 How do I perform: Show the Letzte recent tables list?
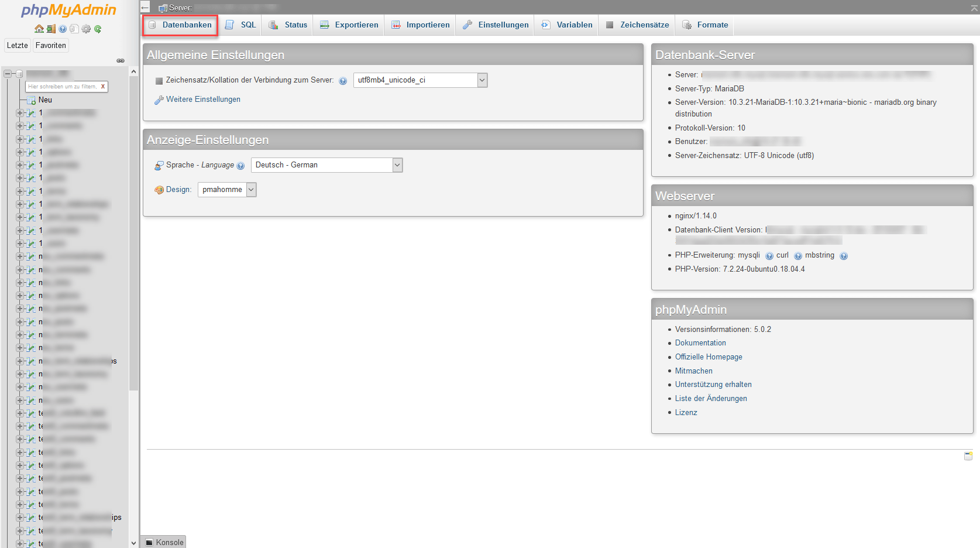tap(18, 46)
